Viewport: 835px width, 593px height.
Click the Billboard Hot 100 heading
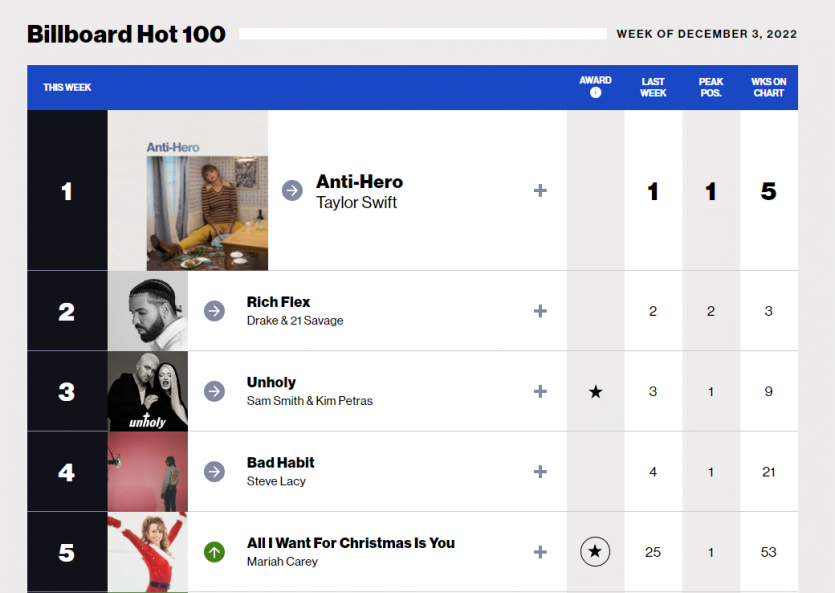pos(127,34)
